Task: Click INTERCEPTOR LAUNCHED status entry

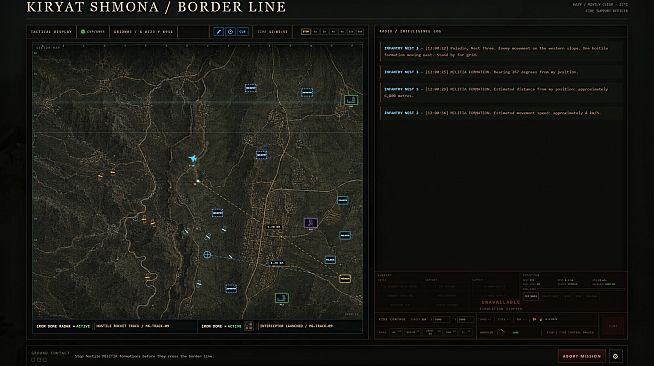Action: (297, 326)
